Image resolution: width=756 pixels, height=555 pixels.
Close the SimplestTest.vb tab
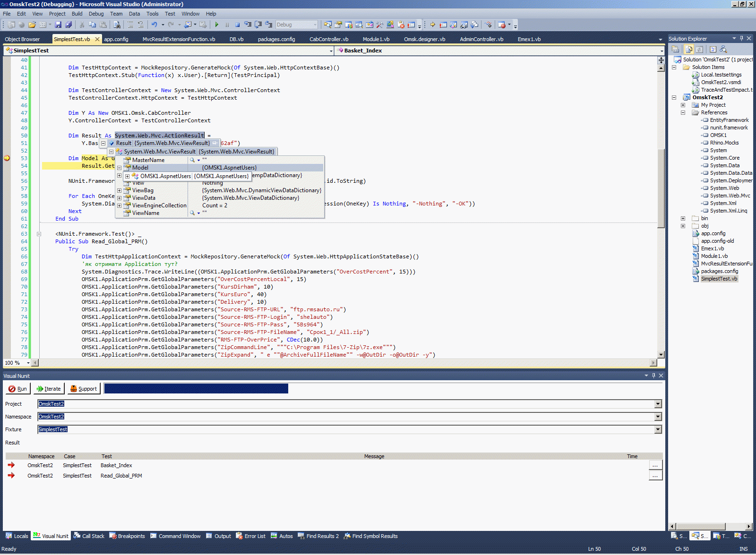[97, 39]
